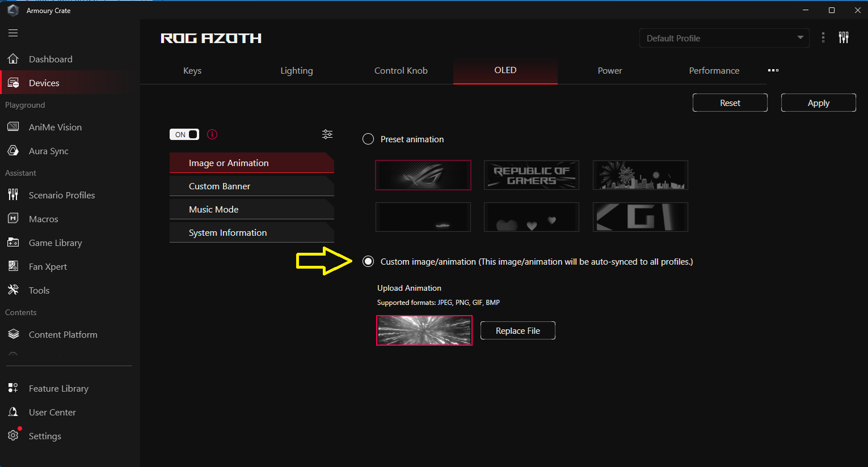Select the Republic of Gamers preset animation
This screenshot has height=467, width=868.
[x=531, y=175]
